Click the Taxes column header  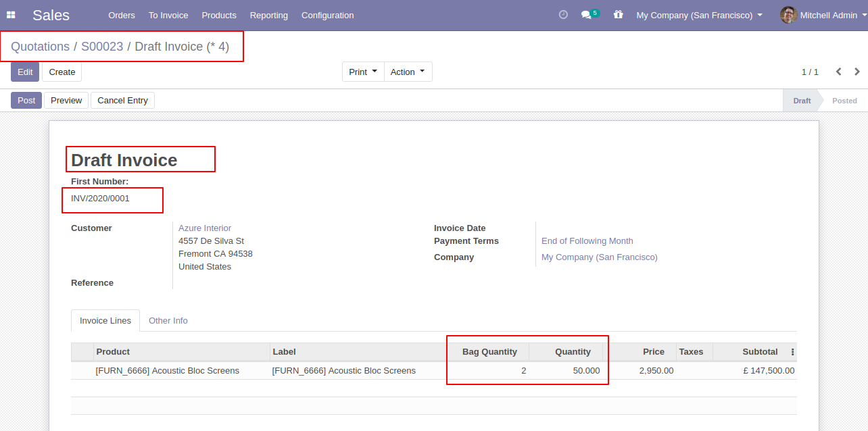(694, 352)
